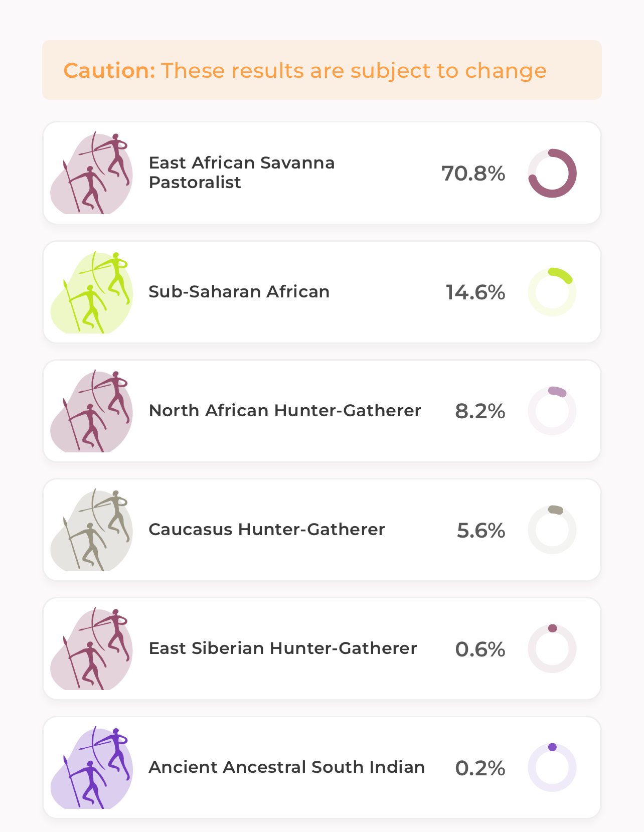644x832 pixels.
Task: Click the green 14.6% donut ring
Action: [x=552, y=292]
